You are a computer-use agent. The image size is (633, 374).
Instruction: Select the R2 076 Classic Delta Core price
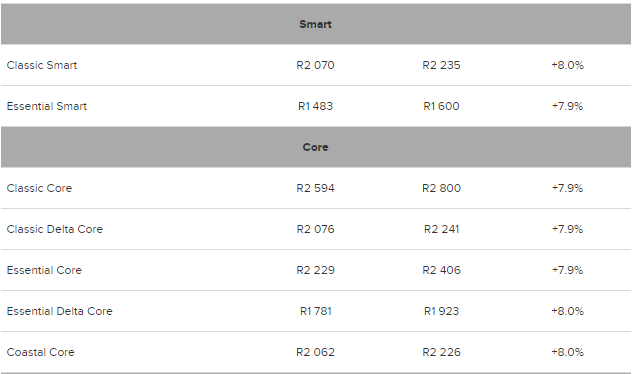[315, 229]
